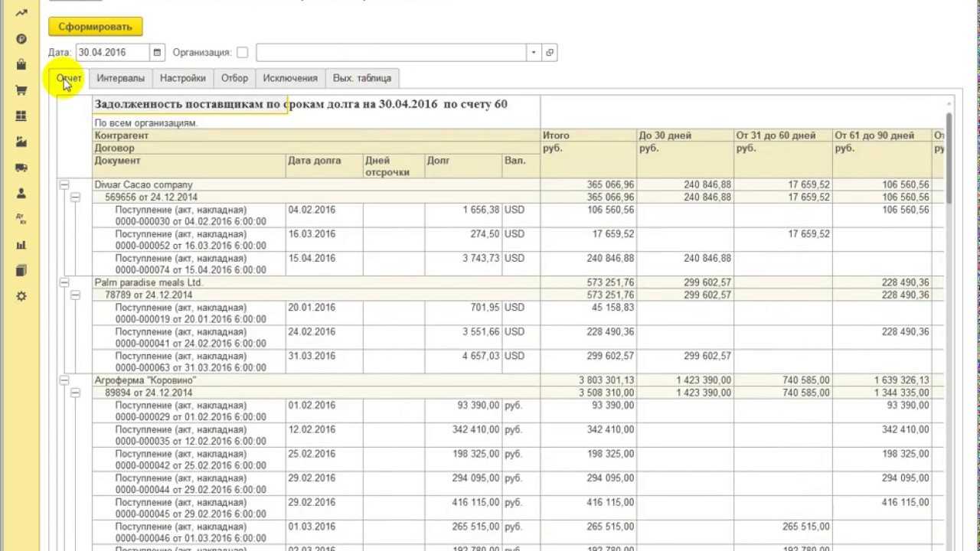Open the Sales shopping bag section
Screen dimensions: 980x551
coord(21,65)
